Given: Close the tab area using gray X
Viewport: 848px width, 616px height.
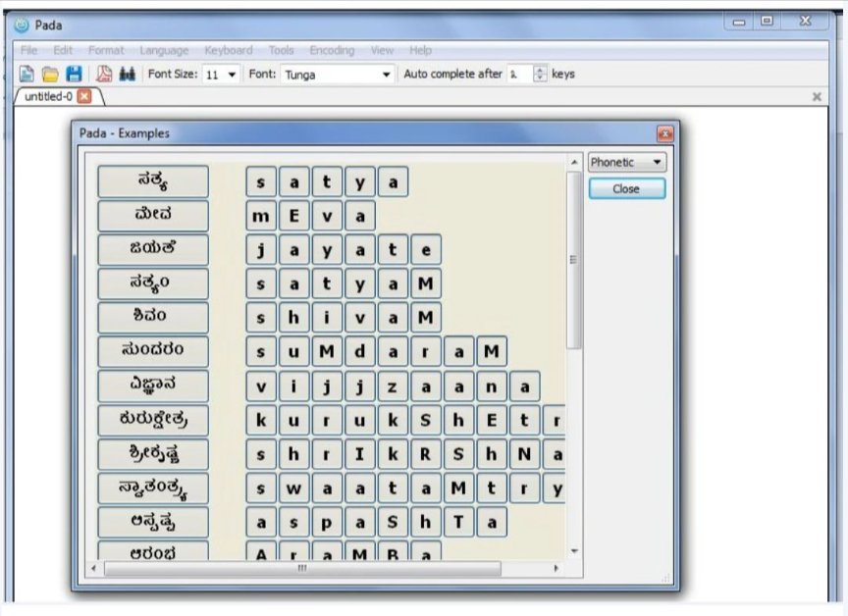Looking at the screenshot, I should (x=817, y=97).
